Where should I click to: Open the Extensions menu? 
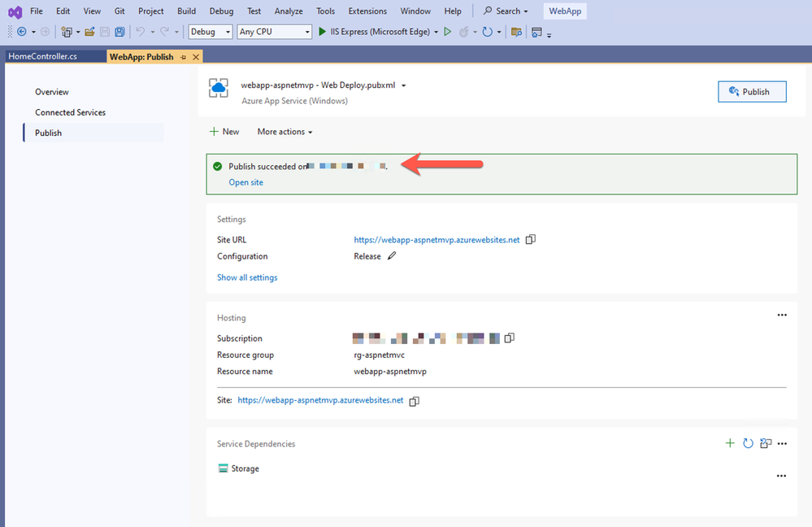(367, 11)
